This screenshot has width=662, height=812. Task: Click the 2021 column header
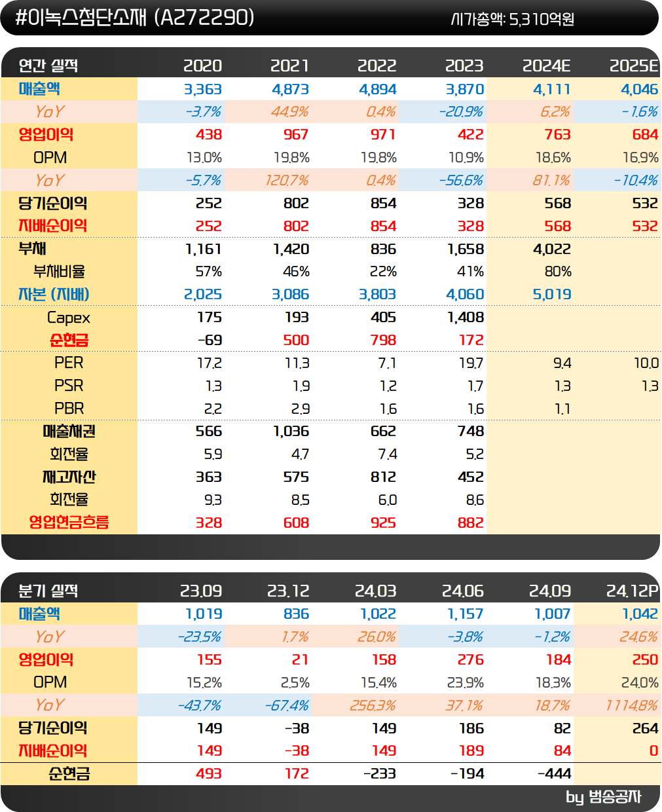click(289, 66)
